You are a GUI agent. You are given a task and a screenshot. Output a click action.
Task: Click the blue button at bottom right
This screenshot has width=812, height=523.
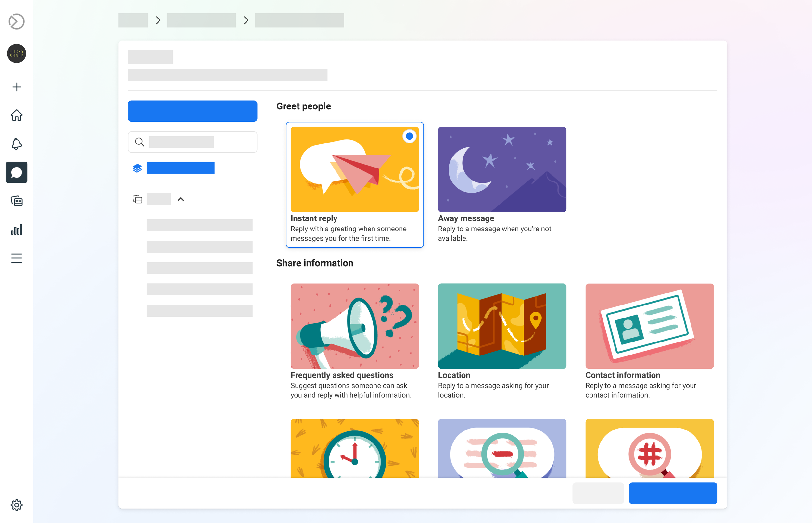coord(673,493)
